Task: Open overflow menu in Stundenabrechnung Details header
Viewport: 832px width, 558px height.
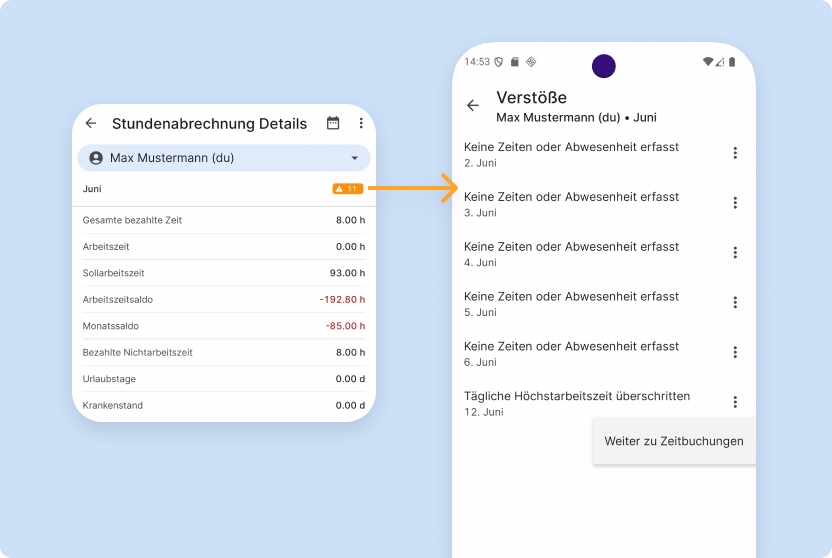Action: tap(361, 123)
